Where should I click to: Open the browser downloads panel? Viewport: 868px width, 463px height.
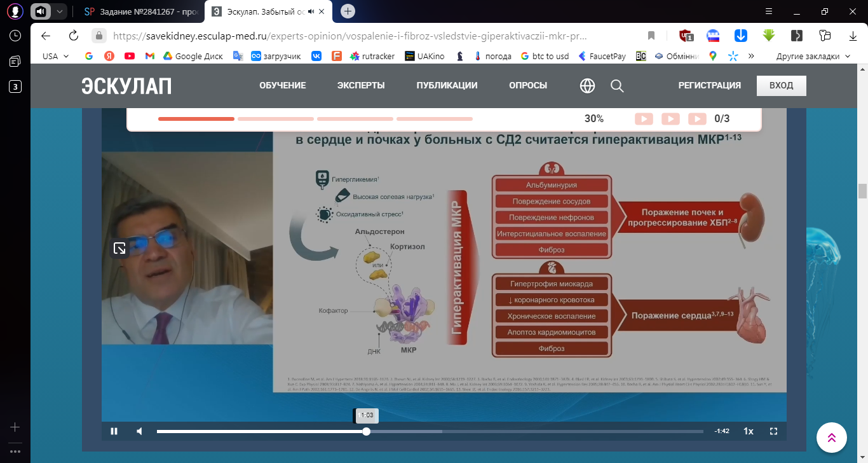[853, 36]
